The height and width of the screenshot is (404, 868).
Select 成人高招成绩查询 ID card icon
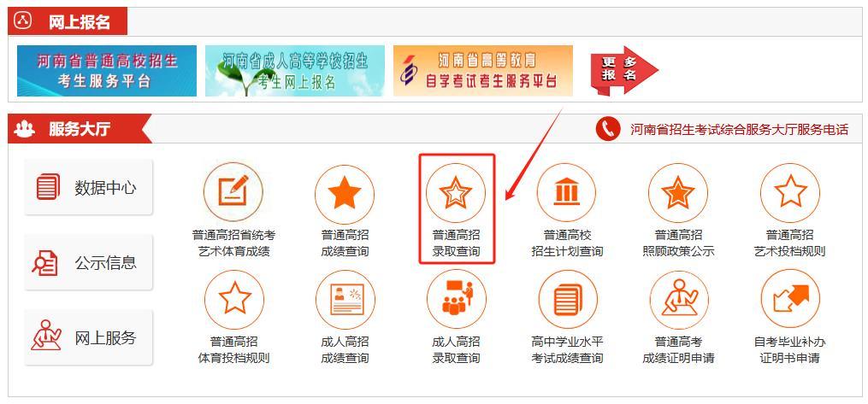click(x=345, y=300)
